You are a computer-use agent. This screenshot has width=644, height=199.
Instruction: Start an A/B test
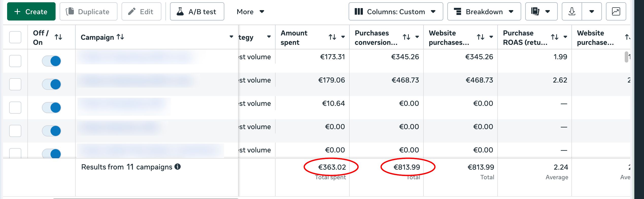coord(197,12)
